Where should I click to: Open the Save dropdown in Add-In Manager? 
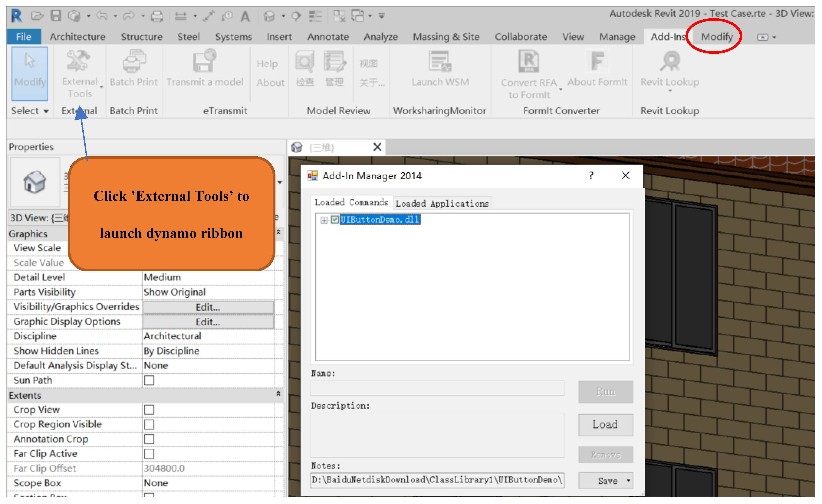pyautogui.click(x=629, y=481)
